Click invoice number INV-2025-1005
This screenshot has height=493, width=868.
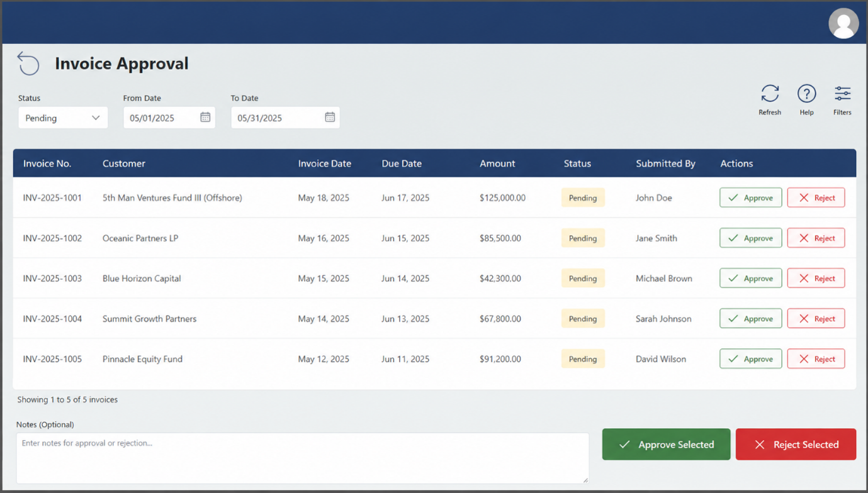point(52,359)
